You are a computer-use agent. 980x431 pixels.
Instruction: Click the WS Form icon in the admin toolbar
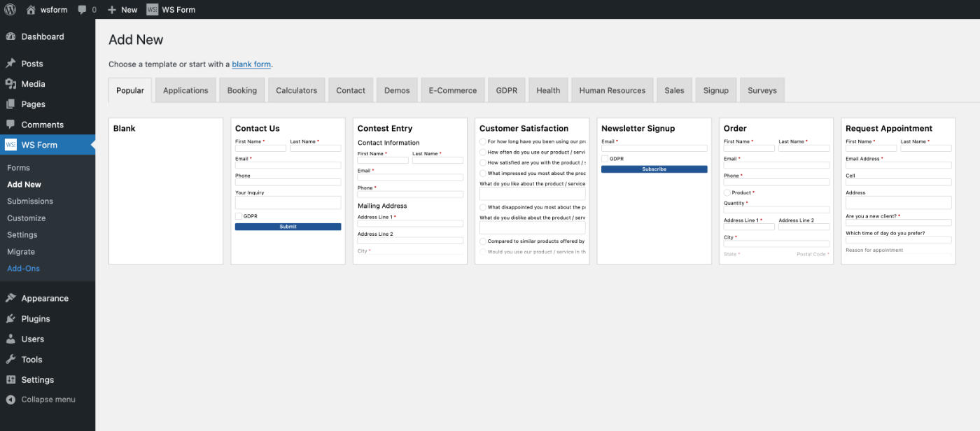coord(151,9)
